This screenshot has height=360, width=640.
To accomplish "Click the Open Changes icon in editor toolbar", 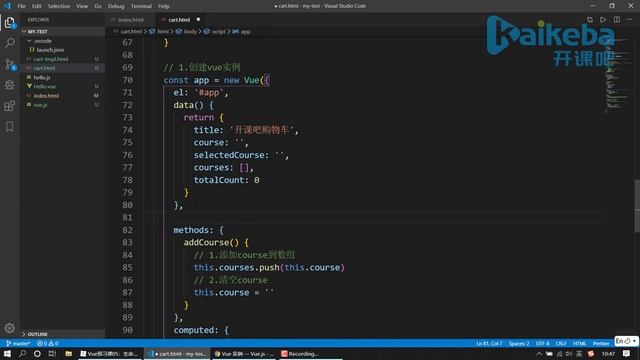I will [x=590, y=20].
